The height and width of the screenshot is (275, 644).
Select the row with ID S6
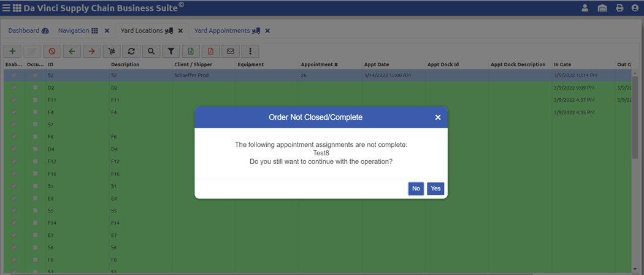318,248
